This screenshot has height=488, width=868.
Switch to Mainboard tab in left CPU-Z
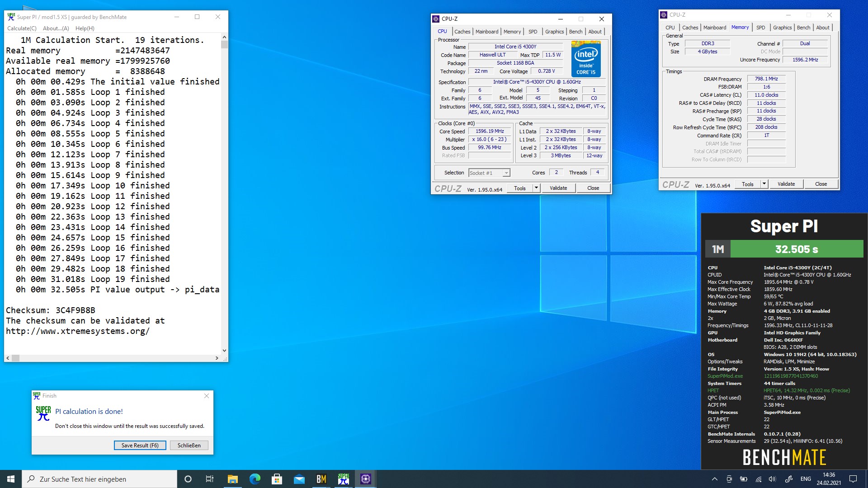click(487, 32)
